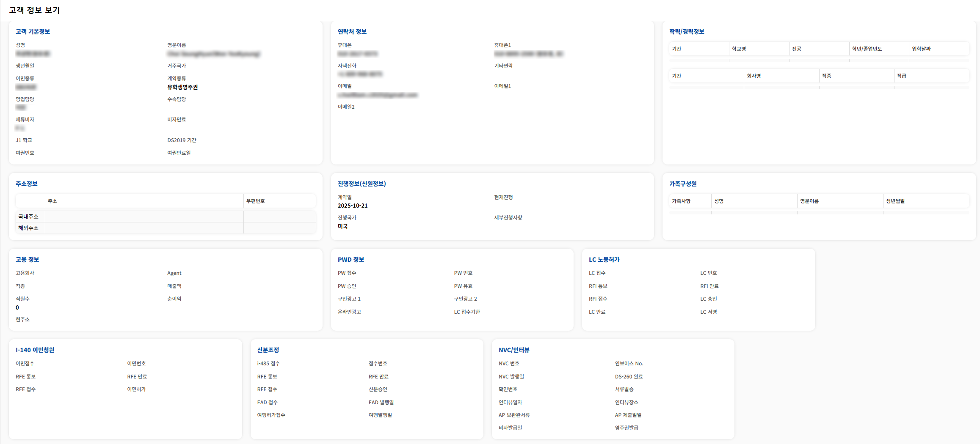The width and height of the screenshot is (980, 444).
Task: Click the 고객 기본정보 section title
Action: [x=33, y=32]
